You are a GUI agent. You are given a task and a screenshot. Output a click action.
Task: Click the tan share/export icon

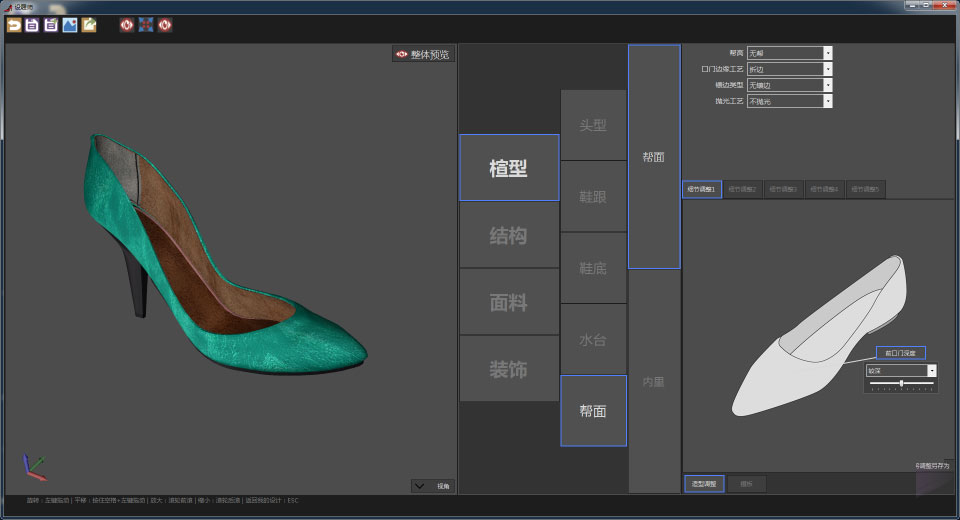89,25
